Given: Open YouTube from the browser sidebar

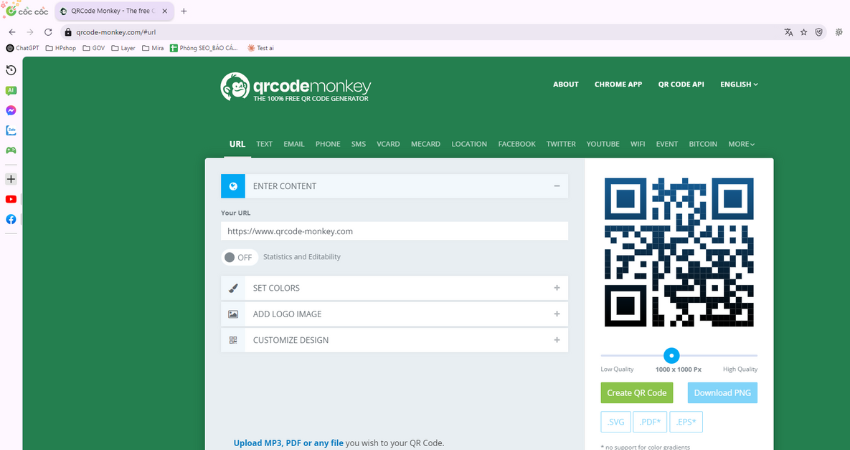Looking at the screenshot, I should (x=11, y=199).
